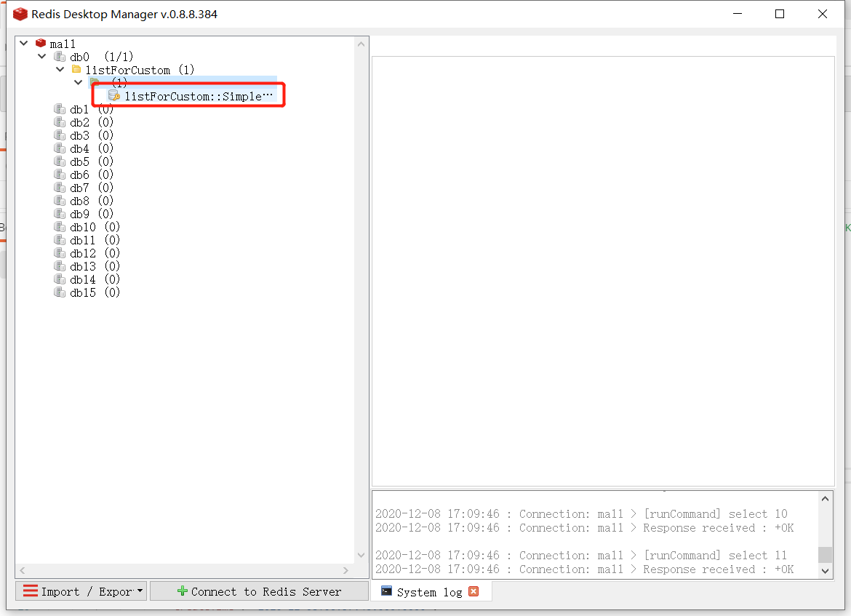Viewport: 851px width, 616px height.
Task: Click the green plus connect icon
Action: pyautogui.click(x=183, y=591)
